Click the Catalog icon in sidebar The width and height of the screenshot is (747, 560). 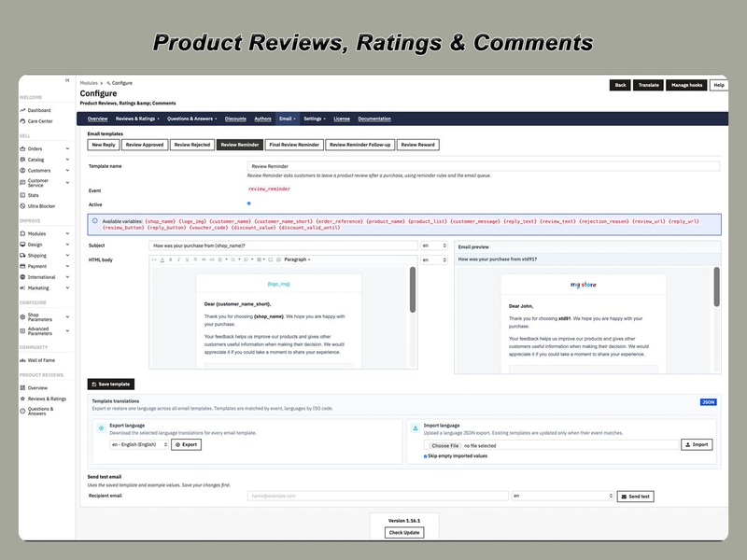(22, 160)
